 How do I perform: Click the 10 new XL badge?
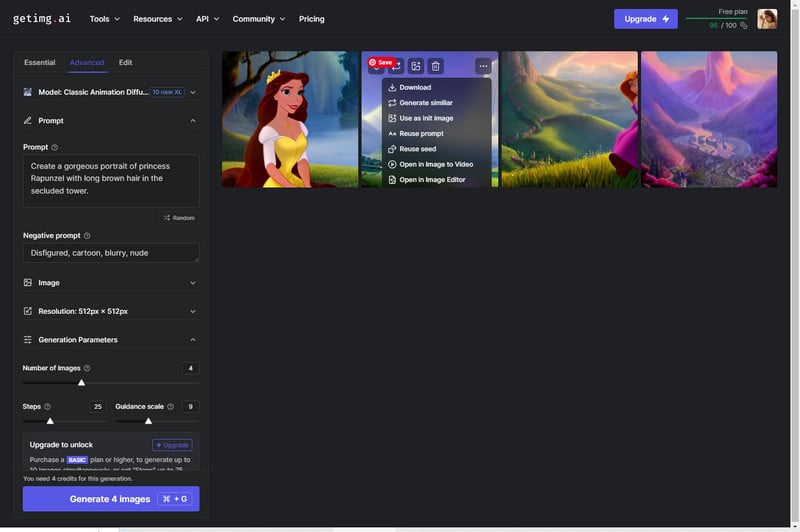point(167,92)
